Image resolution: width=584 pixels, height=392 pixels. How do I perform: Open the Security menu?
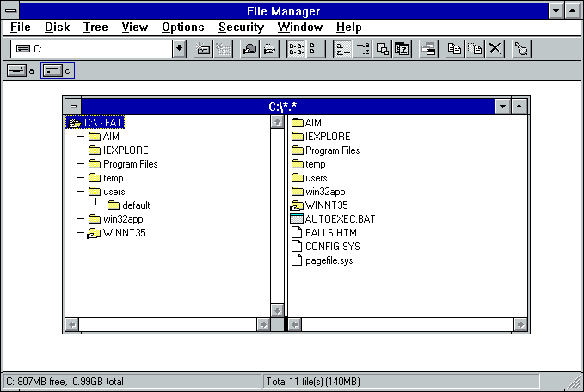241,27
